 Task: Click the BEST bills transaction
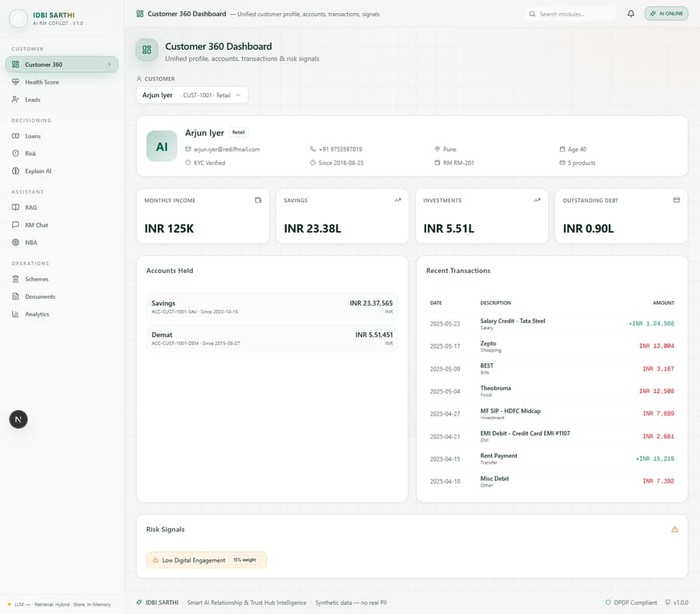coord(551,369)
